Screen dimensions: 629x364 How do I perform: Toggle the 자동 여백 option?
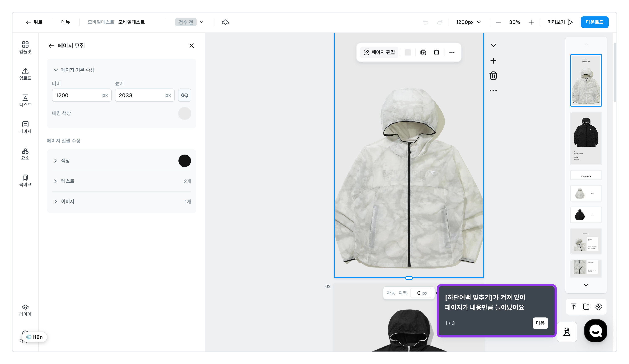coord(391,293)
